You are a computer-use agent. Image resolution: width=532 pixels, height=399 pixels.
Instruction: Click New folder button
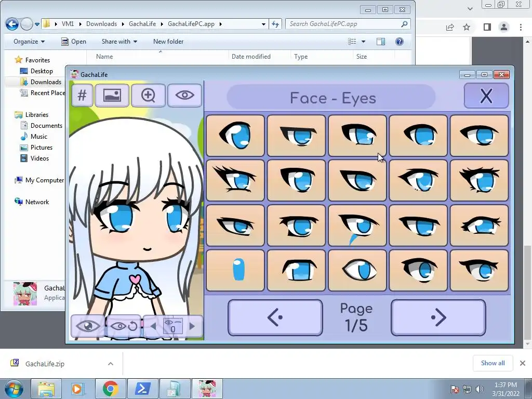tap(168, 42)
